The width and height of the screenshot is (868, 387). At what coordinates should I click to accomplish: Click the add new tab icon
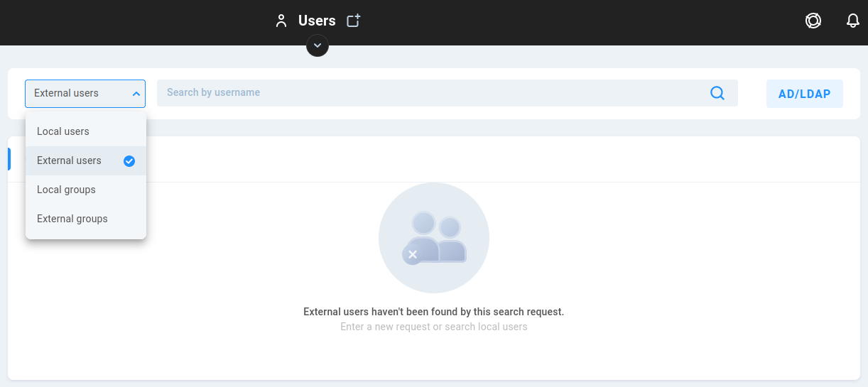click(x=353, y=21)
